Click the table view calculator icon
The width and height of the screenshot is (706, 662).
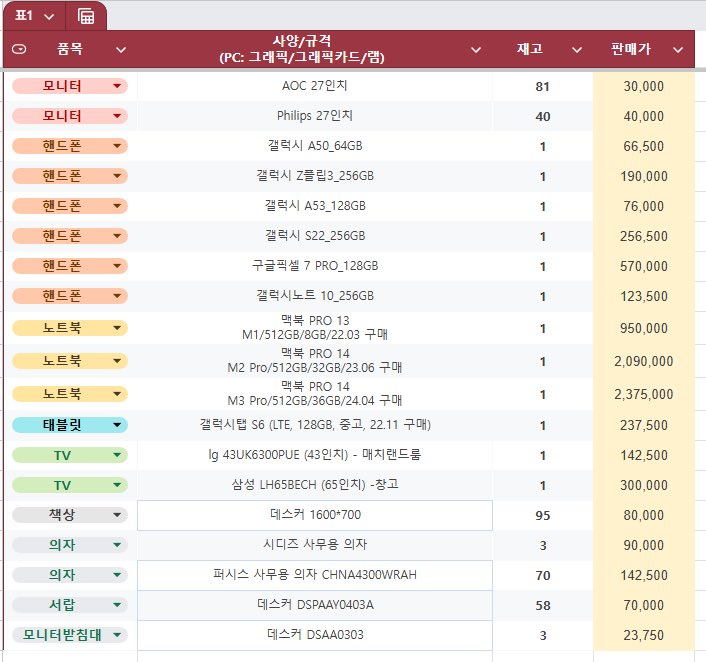pos(86,16)
